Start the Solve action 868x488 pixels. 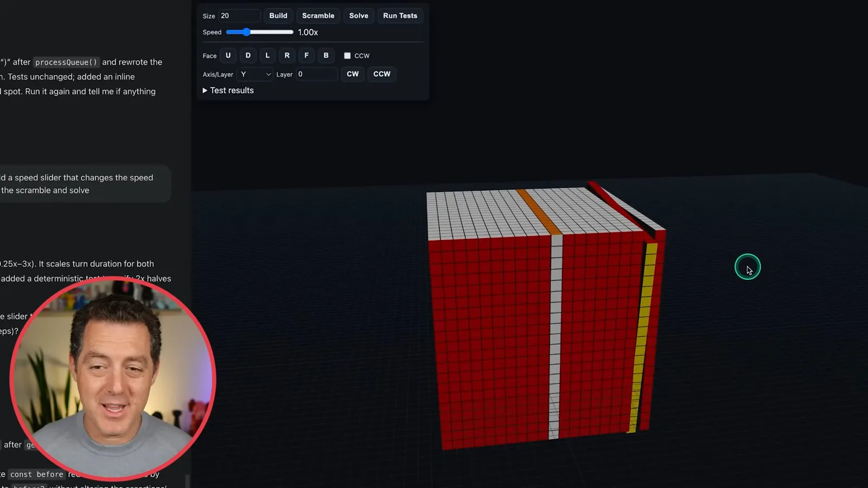coord(359,16)
